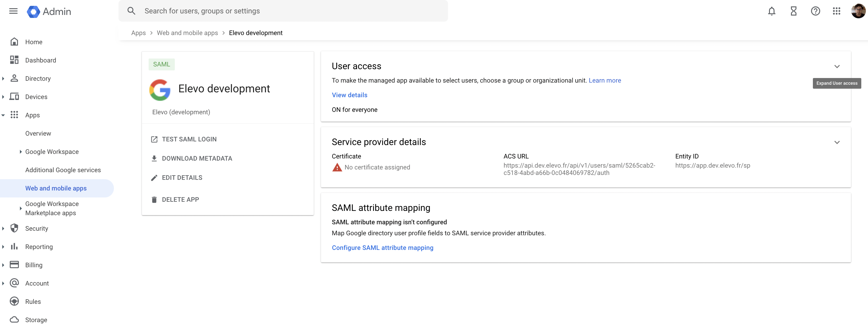868x334 pixels.
Task: Expand the Billing sidebar section
Action: click(3, 265)
